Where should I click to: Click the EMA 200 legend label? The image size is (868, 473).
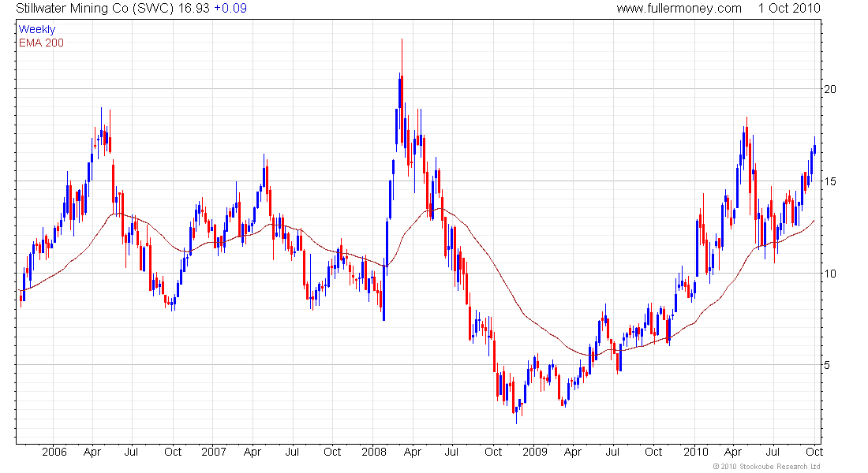click(x=41, y=43)
